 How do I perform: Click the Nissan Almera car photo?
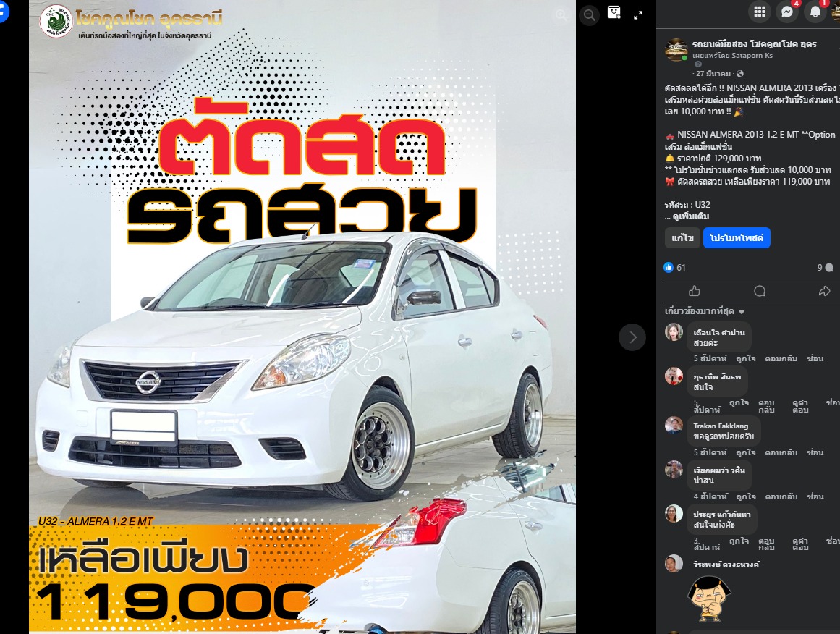coord(302,317)
